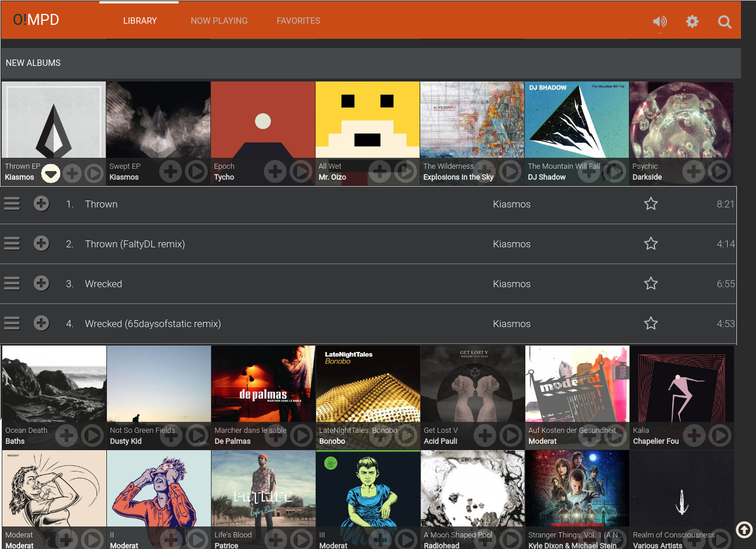The width and height of the screenshot is (756, 549).
Task: Play Auf Kosten der Gesundheit album
Action: [616, 436]
